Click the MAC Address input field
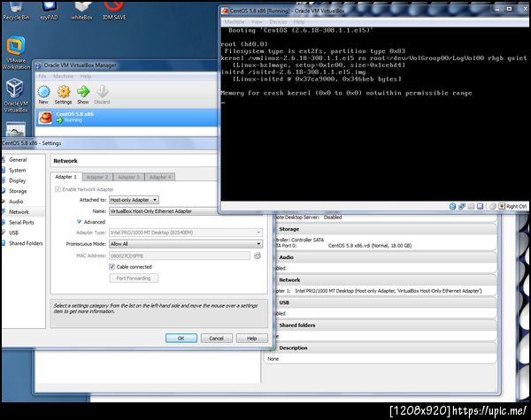 pyautogui.click(x=180, y=256)
